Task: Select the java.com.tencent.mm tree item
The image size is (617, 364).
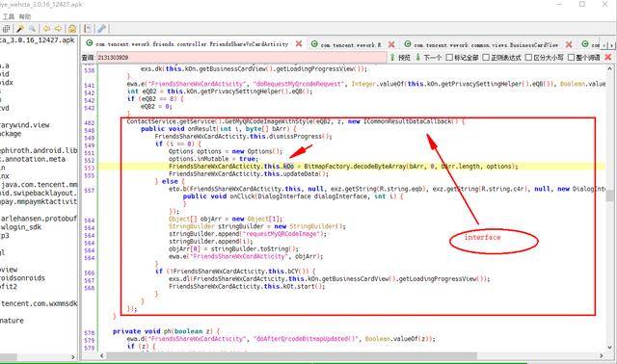Action: (x=39, y=184)
